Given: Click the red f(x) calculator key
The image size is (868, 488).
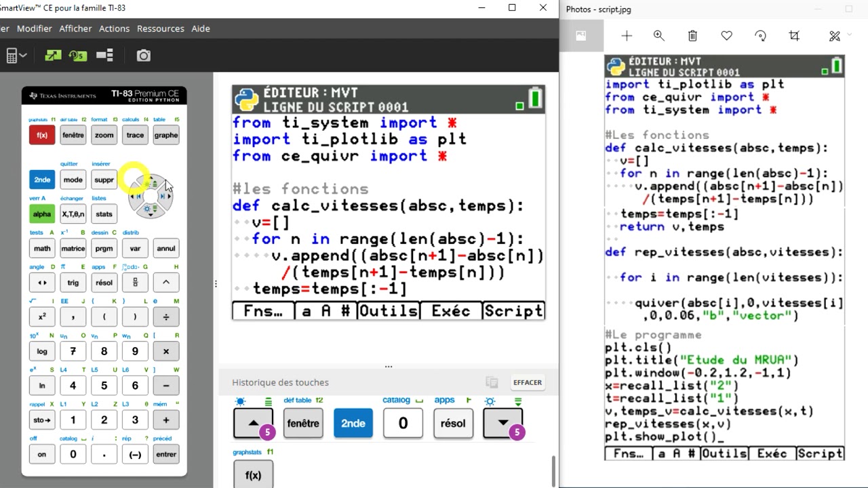Looking at the screenshot, I should pos(42,135).
